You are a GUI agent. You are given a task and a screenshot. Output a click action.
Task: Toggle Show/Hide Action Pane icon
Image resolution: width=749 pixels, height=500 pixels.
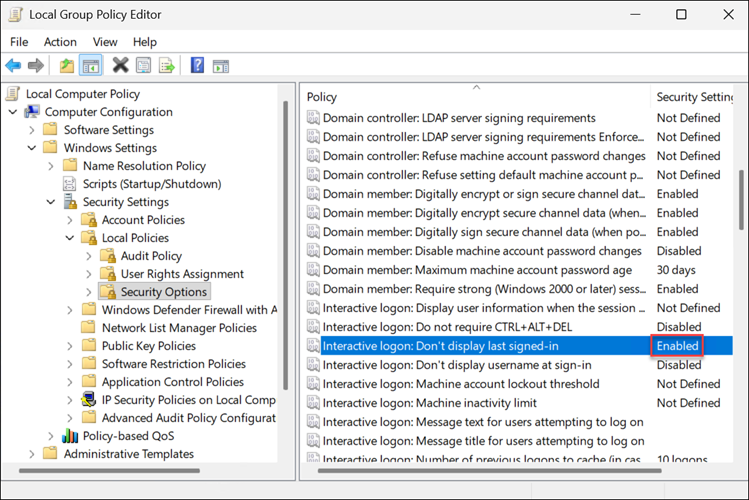tap(221, 66)
